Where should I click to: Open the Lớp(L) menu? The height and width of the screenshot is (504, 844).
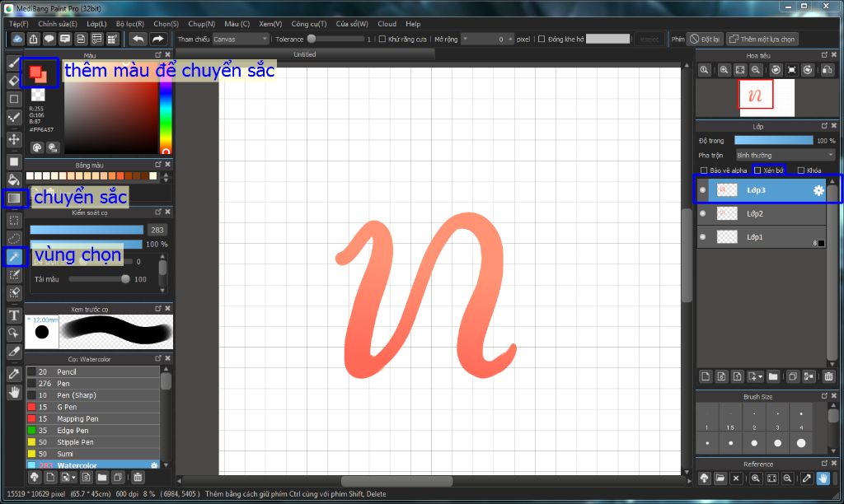coord(96,24)
